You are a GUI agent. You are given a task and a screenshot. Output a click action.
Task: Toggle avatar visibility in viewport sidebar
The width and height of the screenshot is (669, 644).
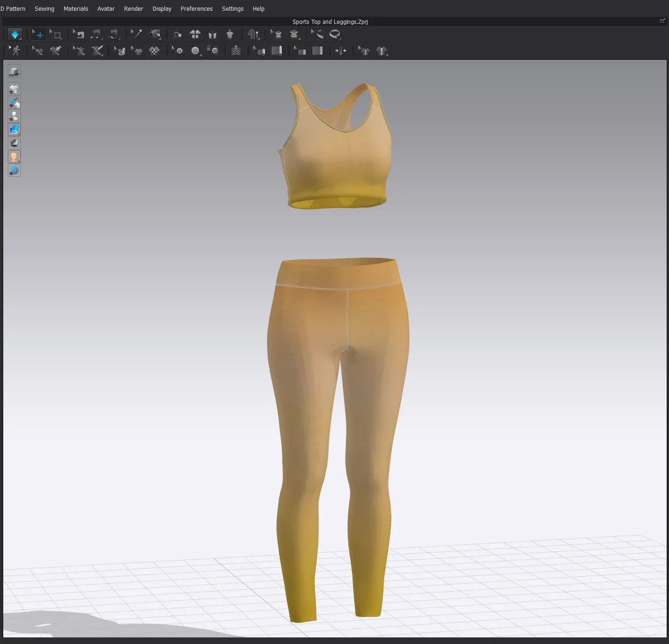click(14, 116)
